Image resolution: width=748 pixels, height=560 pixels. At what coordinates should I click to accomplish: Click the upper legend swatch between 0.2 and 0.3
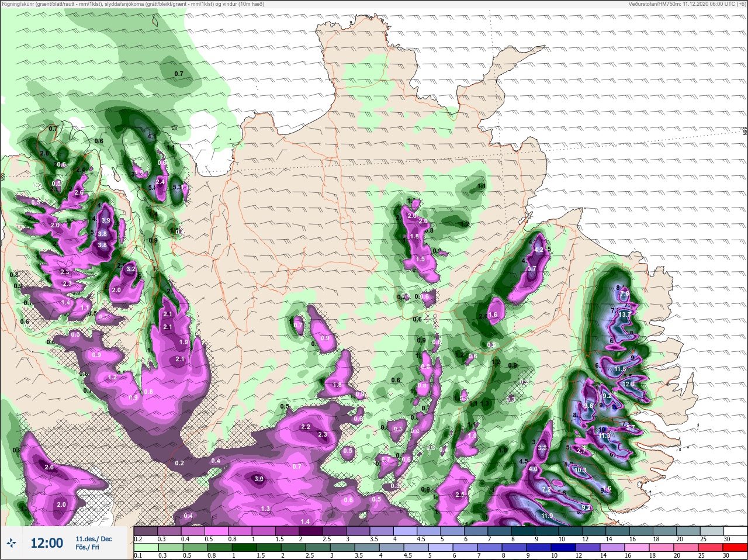146,530
